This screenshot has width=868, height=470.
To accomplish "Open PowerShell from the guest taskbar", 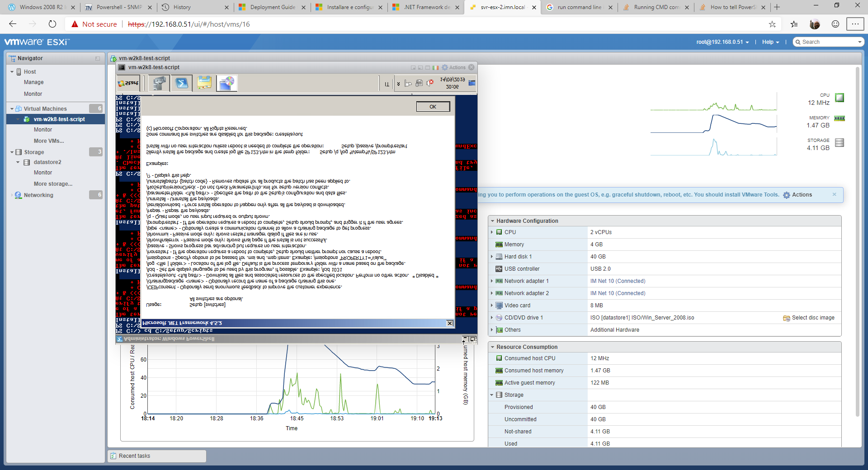I will [x=182, y=83].
